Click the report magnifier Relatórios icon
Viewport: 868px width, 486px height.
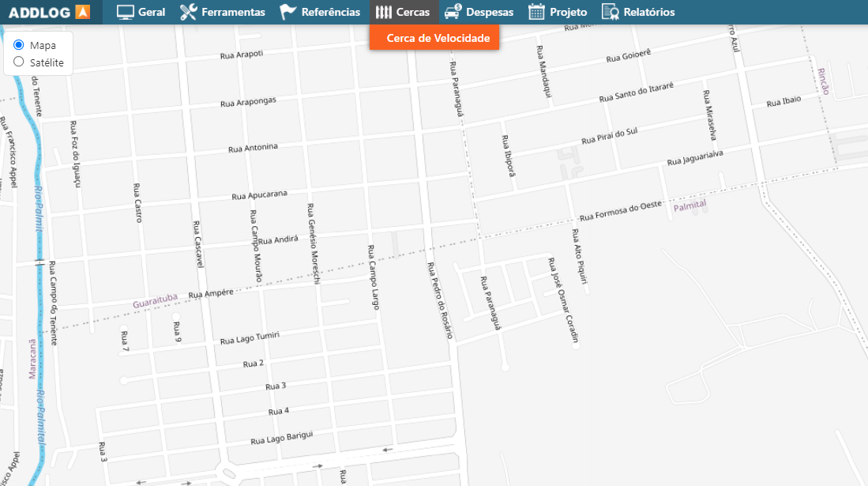pyautogui.click(x=610, y=12)
